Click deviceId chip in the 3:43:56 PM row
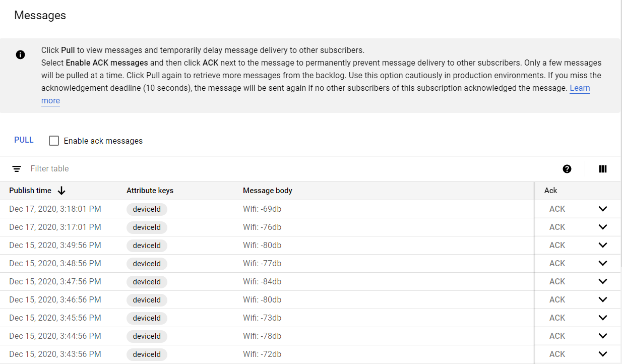622x364 pixels. click(147, 354)
